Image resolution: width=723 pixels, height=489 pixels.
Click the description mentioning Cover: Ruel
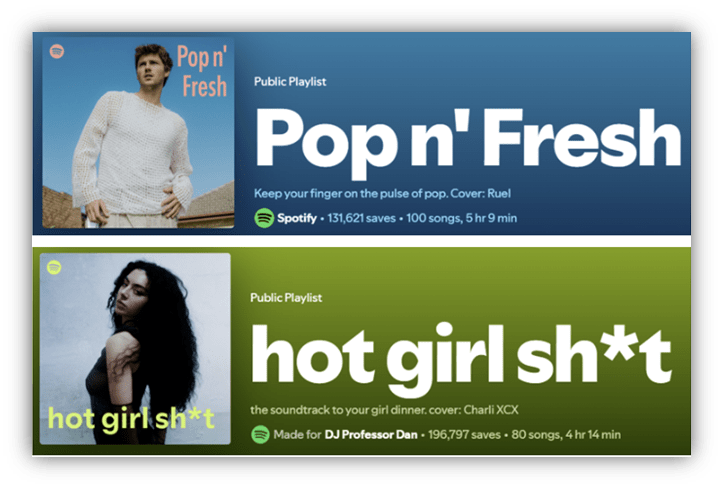[x=382, y=194]
